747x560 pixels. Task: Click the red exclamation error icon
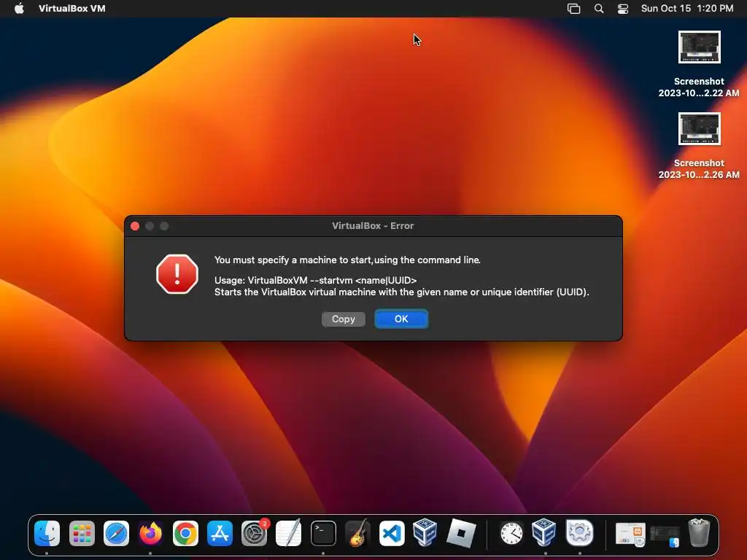[177, 274]
